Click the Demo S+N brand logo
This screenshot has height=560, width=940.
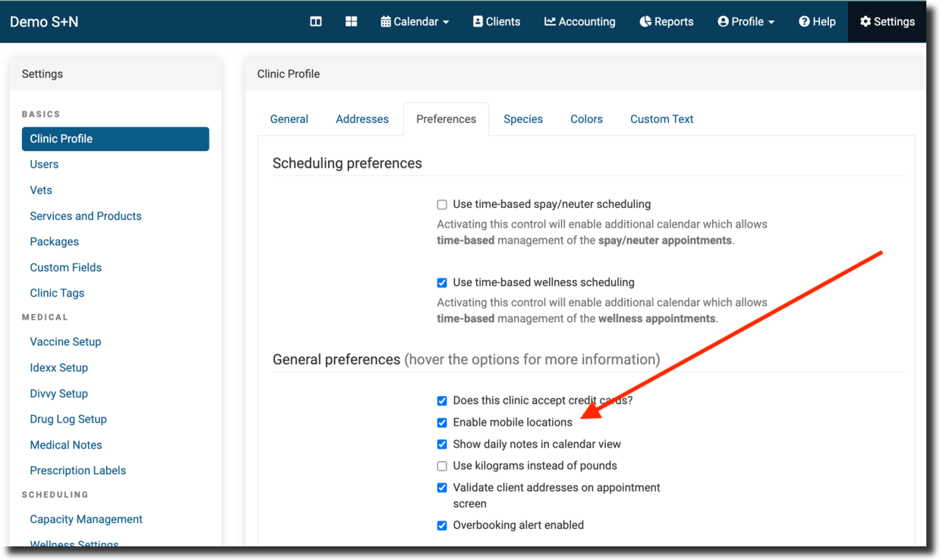pos(44,21)
